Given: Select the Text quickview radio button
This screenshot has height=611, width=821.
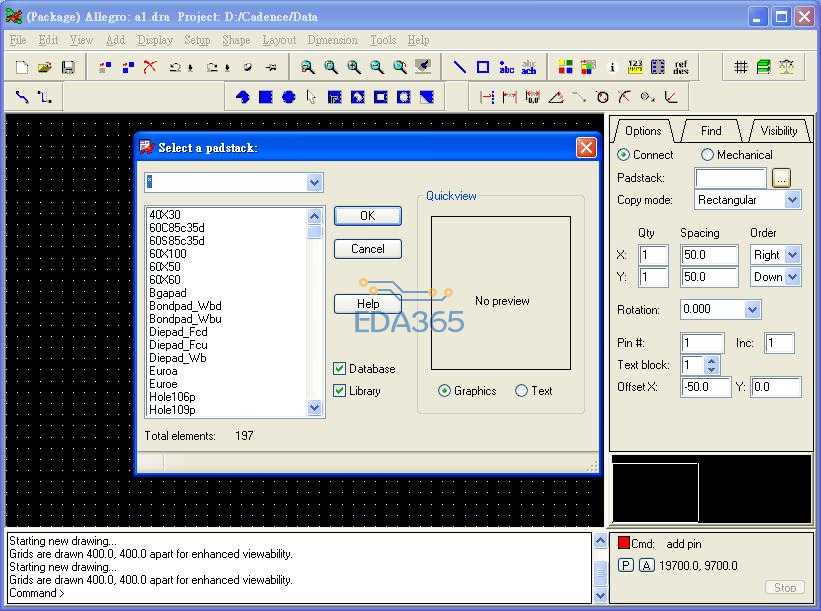Looking at the screenshot, I should [x=521, y=391].
